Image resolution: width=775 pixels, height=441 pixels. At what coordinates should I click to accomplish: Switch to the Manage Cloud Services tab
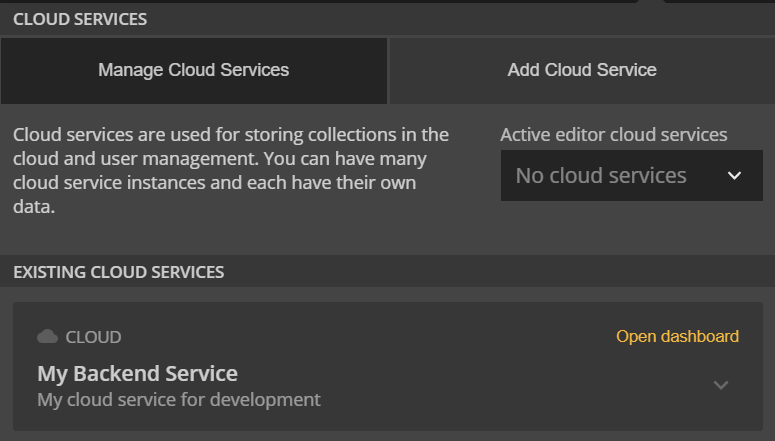coord(194,71)
